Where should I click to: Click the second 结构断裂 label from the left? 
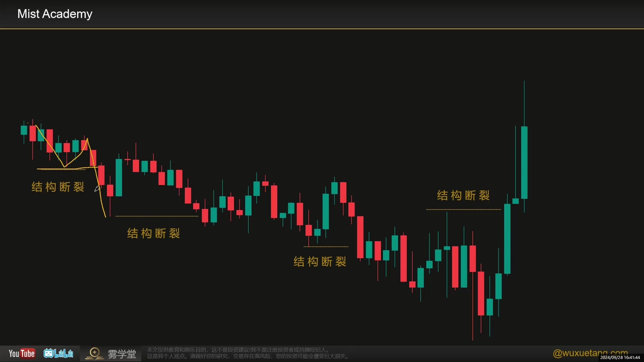tap(154, 233)
